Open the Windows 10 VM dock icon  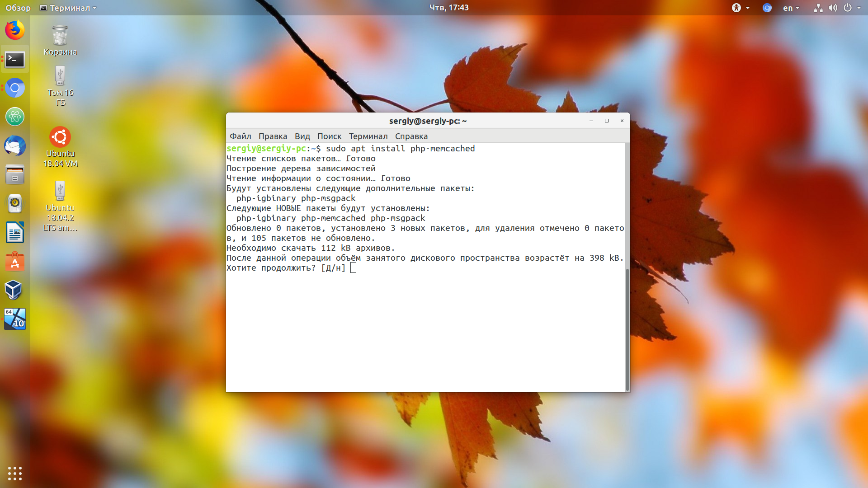coord(15,319)
